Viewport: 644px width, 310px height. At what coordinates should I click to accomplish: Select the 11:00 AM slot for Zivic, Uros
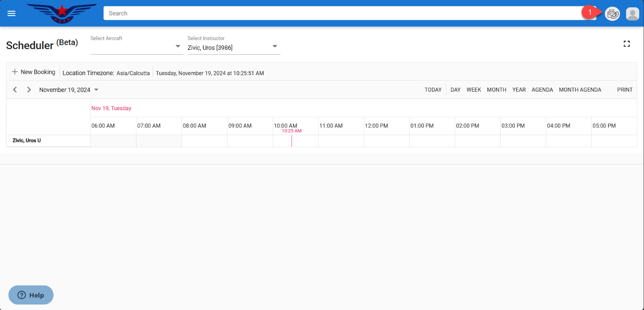[x=341, y=141]
